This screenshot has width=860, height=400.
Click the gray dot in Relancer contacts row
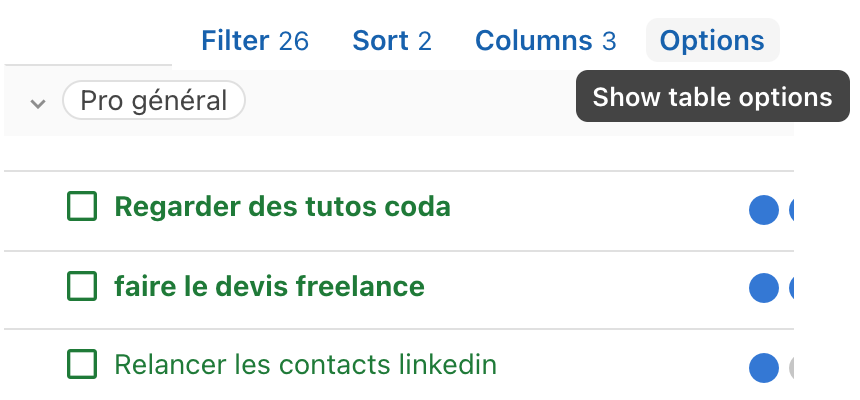[x=792, y=367]
